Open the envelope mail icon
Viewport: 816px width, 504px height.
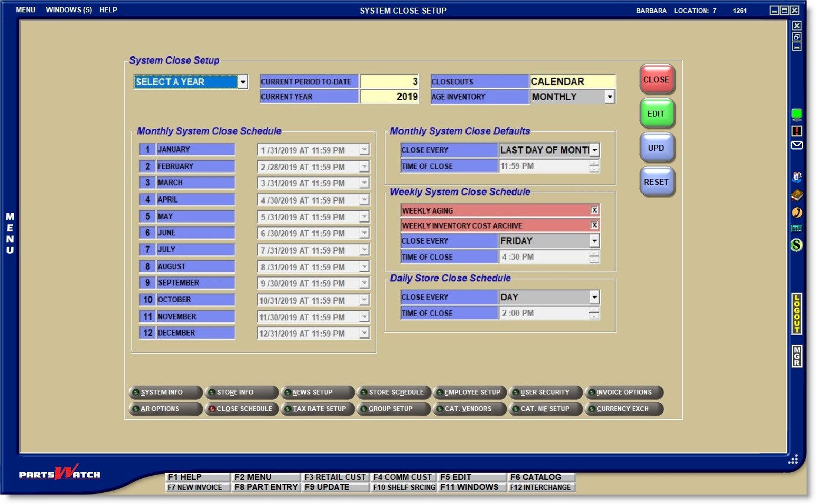pos(797,145)
